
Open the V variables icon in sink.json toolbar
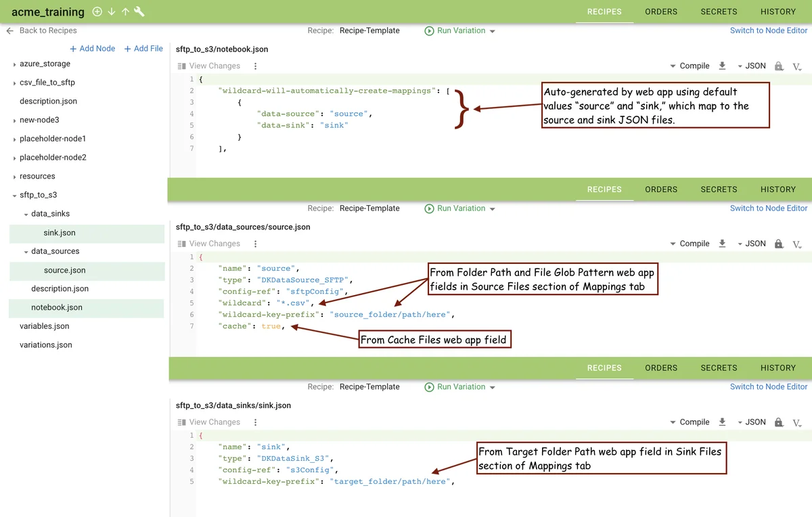coord(797,422)
